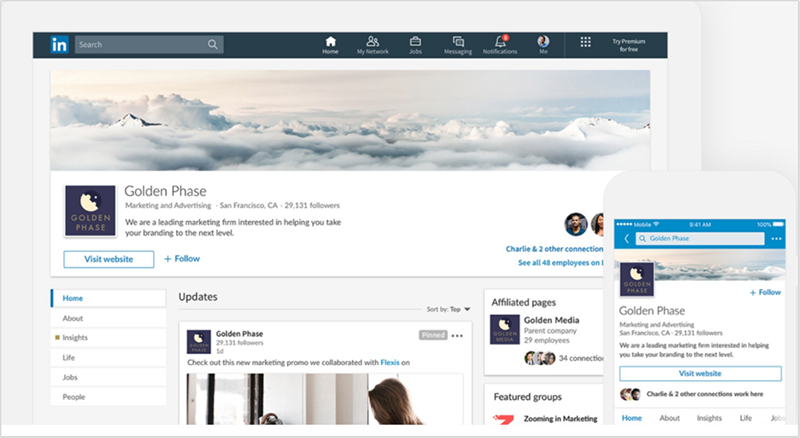Open the Flexis link in post
The height and width of the screenshot is (438, 800).
[x=390, y=362]
